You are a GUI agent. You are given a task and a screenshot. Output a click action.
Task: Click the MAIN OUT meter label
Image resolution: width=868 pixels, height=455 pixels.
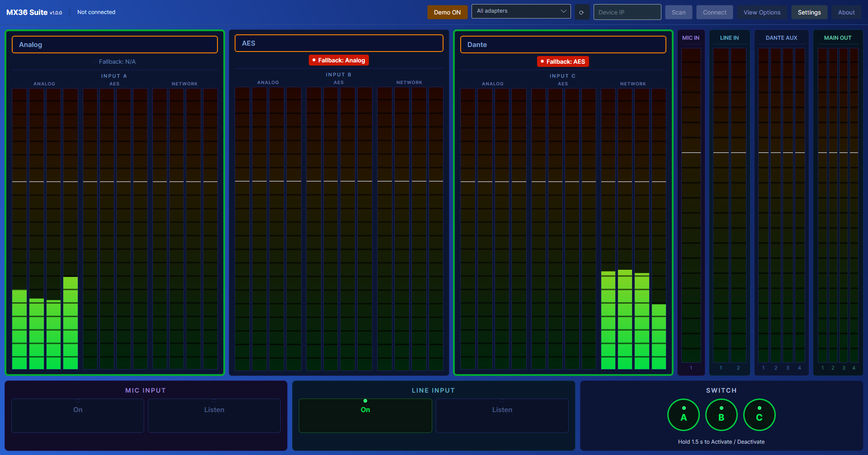click(838, 38)
